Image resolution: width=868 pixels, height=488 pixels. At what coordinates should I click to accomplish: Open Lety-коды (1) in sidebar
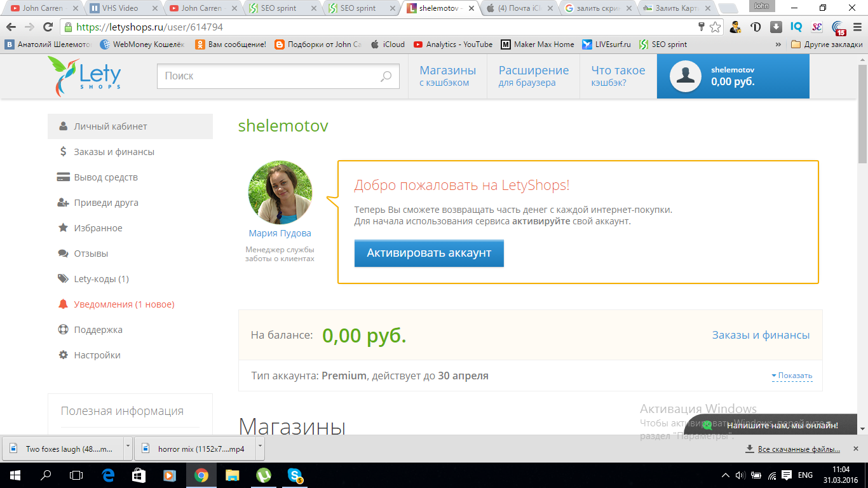(130, 279)
